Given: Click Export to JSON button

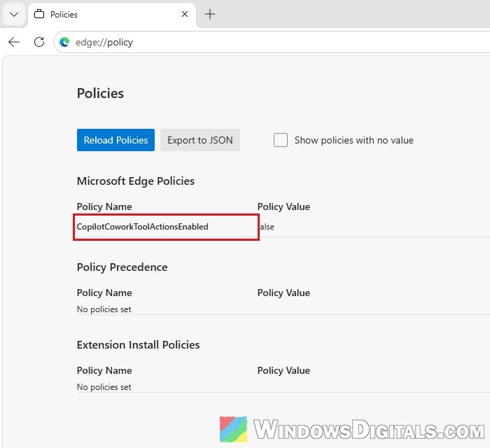Looking at the screenshot, I should pyautogui.click(x=200, y=140).
